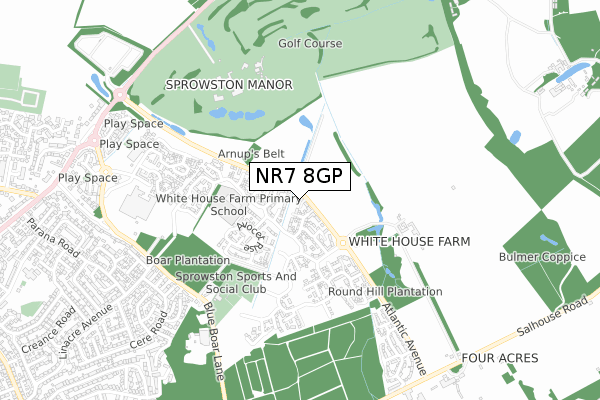Click the Boar Plantation label
This screenshot has width=600, height=400.
(x=188, y=260)
